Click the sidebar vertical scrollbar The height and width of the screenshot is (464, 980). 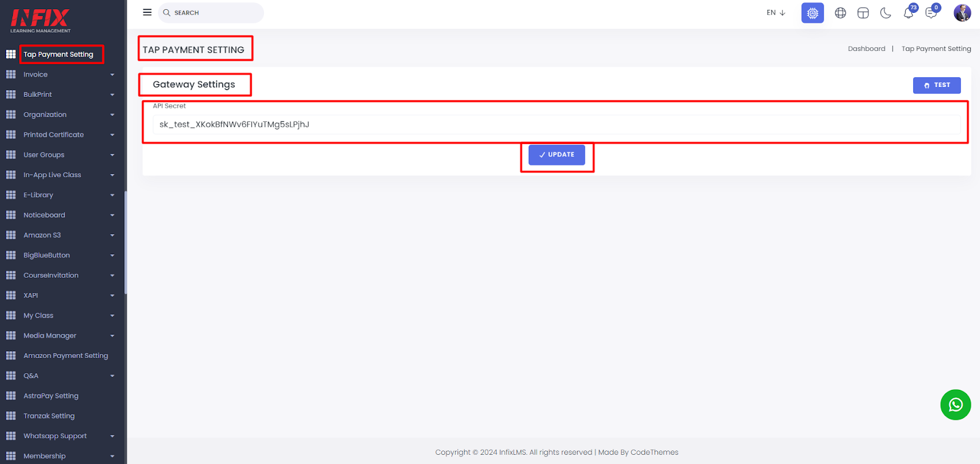point(126,243)
